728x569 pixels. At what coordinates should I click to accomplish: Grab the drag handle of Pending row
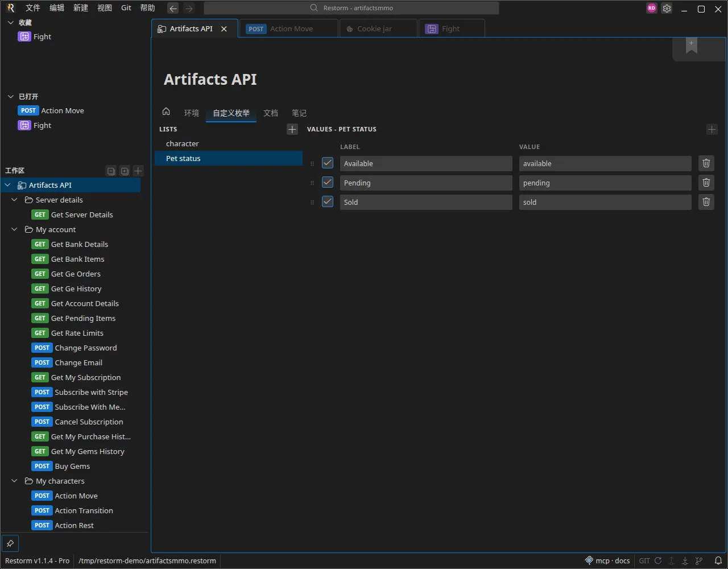tap(312, 183)
